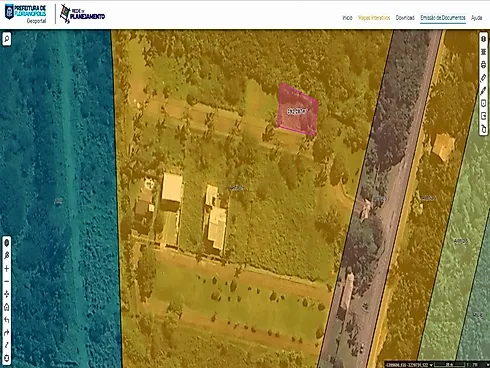
Task: Go back to previous map view
Action: (x=7, y=320)
